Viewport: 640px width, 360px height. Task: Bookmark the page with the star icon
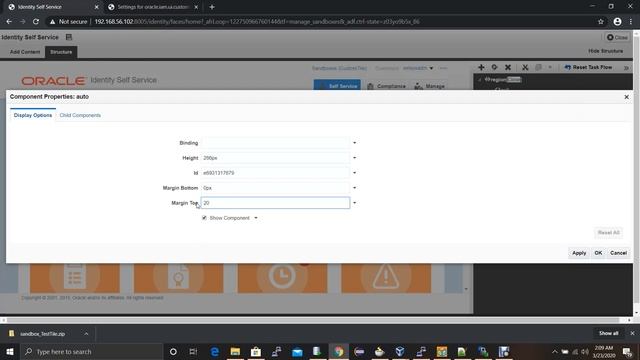pyautogui.click(x=600, y=22)
